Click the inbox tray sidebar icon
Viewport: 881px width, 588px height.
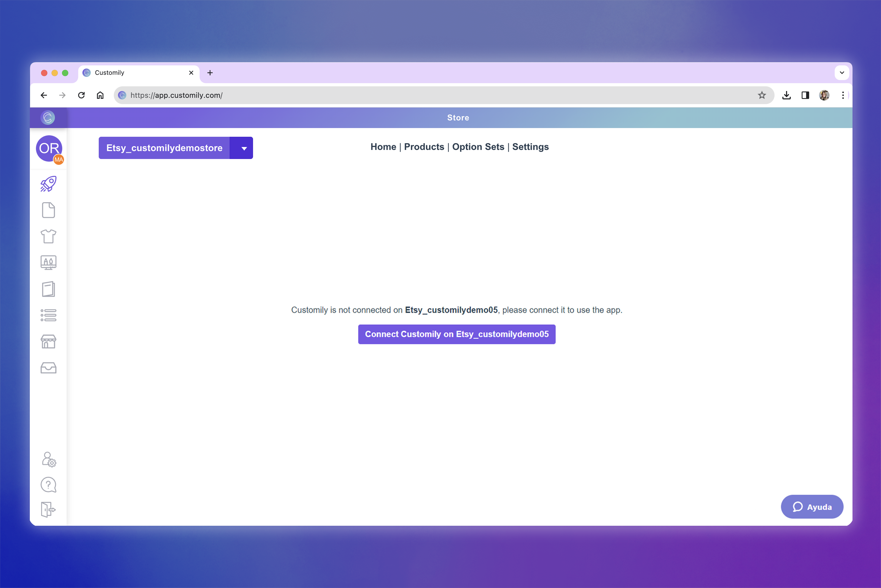48,368
